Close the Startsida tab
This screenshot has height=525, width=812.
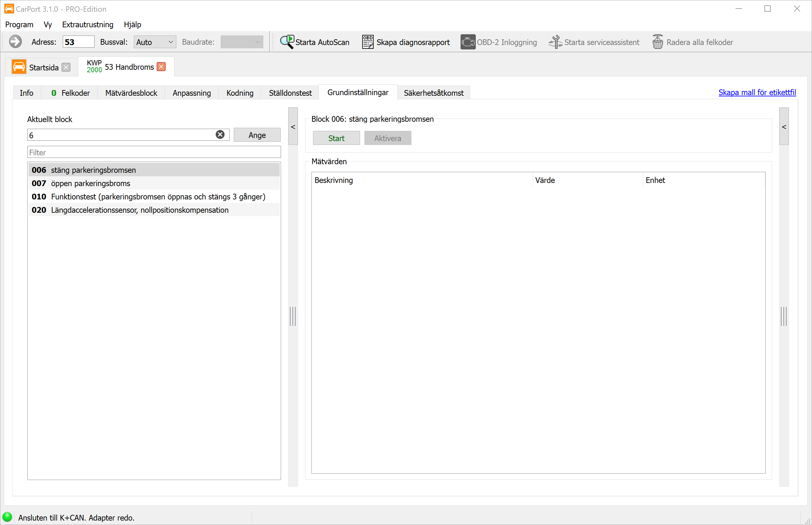[x=66, y=67]
